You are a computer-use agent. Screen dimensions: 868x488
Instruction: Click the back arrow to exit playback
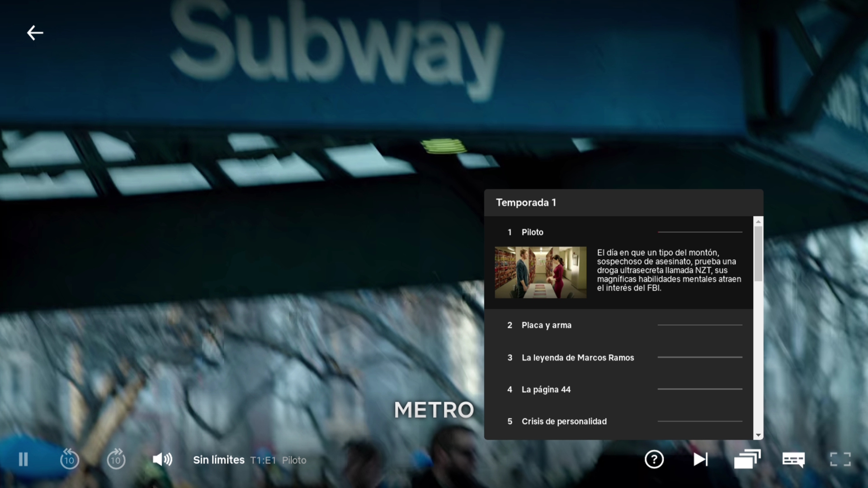coord(35,33)
